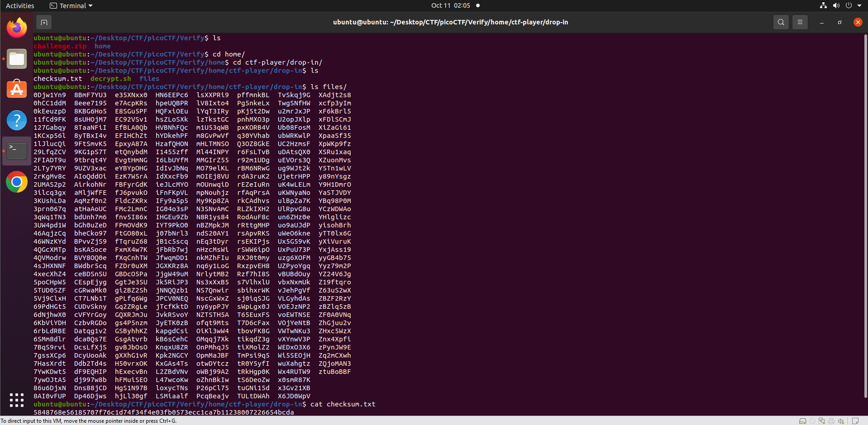Open the Activities overview
The image size is (868, 425).
[x=20, y=5]
